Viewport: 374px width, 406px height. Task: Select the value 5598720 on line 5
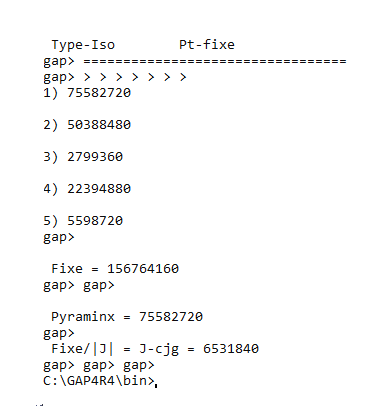pyautogui.click(x=95, y=221)
